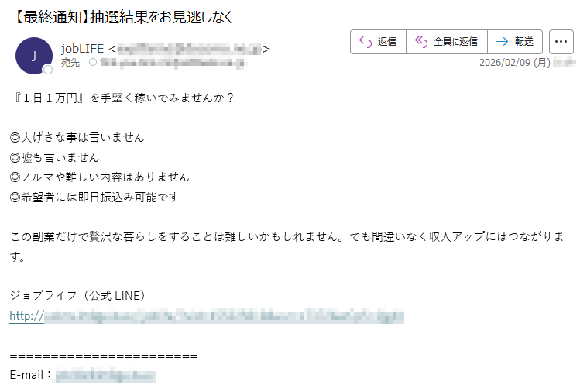Click the blurred recipient address after 宛先
Image resolution: width=580 pixels, height=392 pixels.
tap(172, 63)
